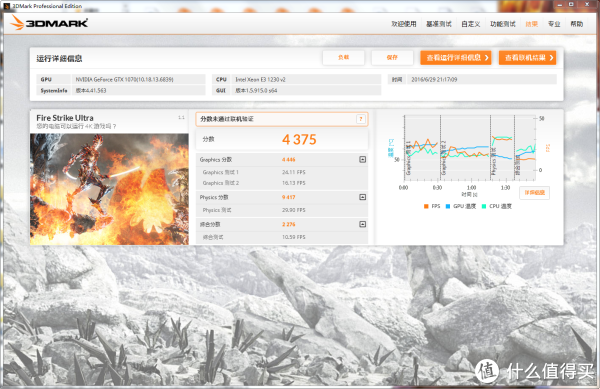
Task: Click the blue GPU temperature legend swatch
Action: tap(448, 206)
